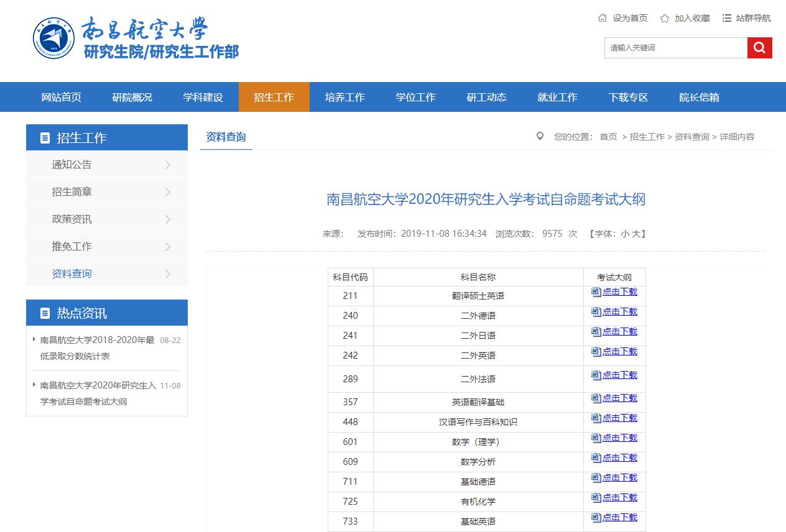Open 通知公告 in the sidebar
This screenshot has width=786, height=532.
pos(72,165)
